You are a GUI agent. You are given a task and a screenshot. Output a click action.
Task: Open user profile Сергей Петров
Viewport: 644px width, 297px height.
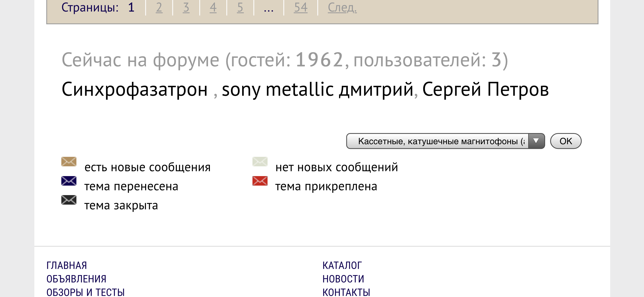click(485, 89)
